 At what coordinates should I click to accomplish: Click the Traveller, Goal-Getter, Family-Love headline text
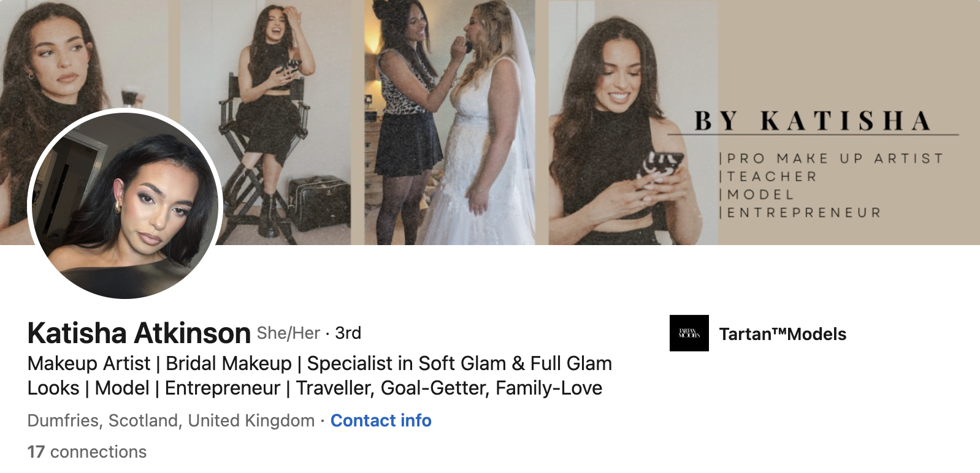[449, 388]
